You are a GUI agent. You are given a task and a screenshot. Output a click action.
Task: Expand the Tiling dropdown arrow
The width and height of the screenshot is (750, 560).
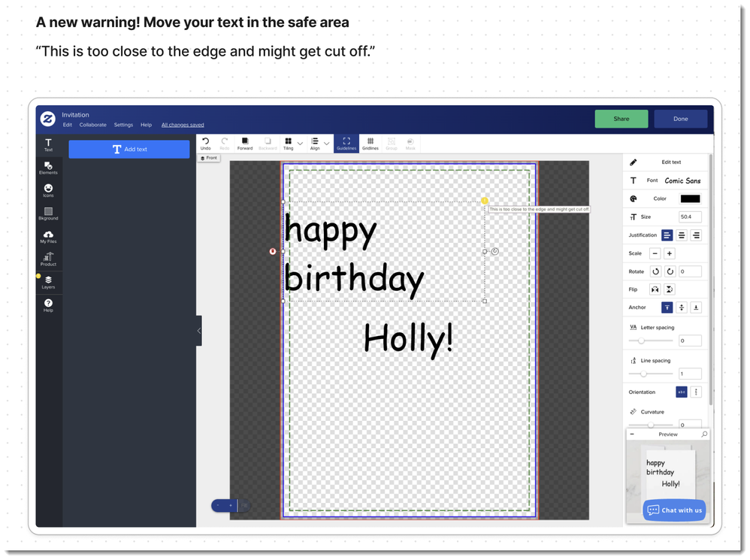tap(301, 143)
